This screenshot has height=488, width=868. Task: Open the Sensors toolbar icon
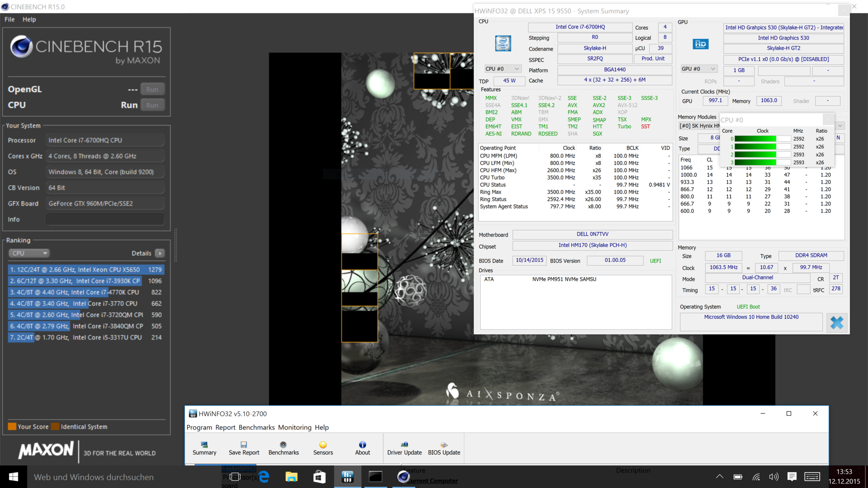[323, 448]
